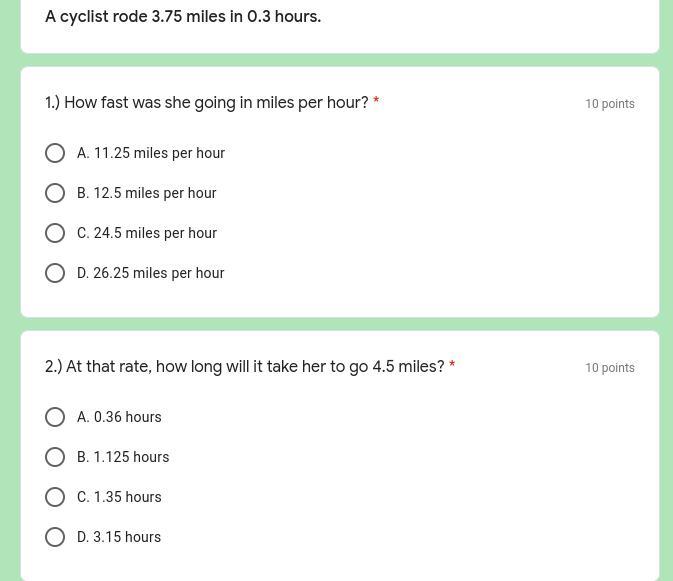Click the '0.36 hours' option label
This screenshot has width=673, height=581.
(x=127, y=417)
